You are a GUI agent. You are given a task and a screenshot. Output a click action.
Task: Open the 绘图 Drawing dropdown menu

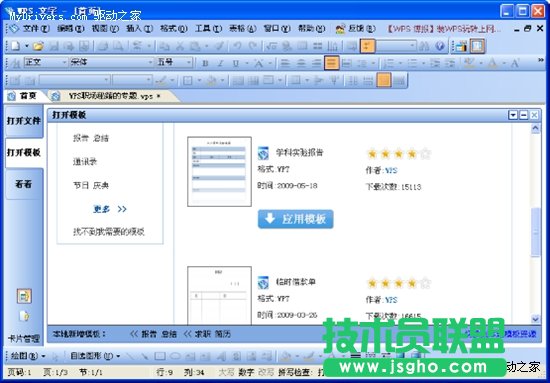28,356
